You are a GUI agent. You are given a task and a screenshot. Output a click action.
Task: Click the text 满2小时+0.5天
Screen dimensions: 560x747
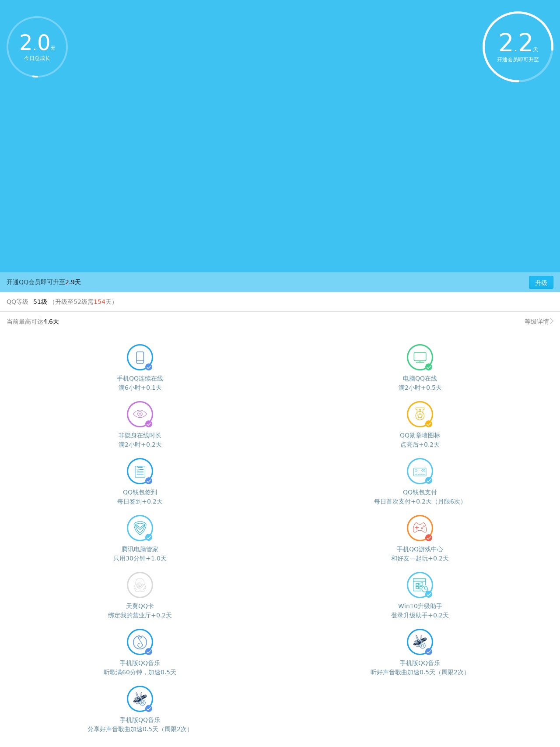[420, 388]
